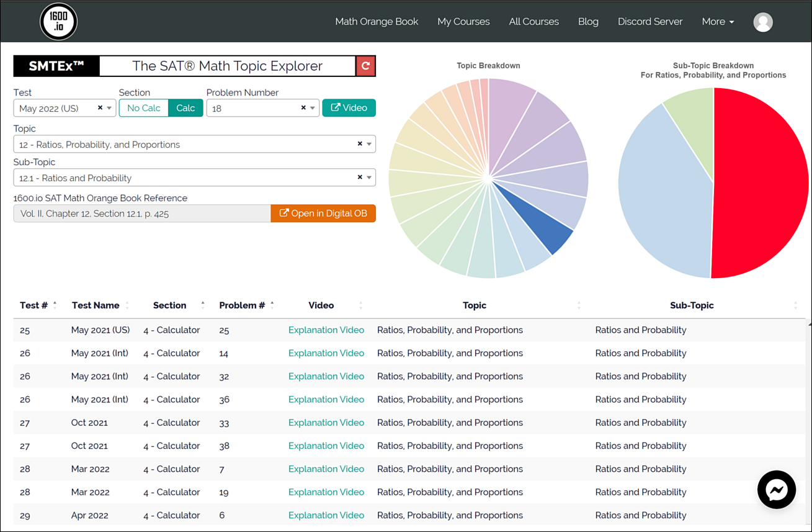The height and width of the screenshot is (532, 812).
Task: Clear the Problem Number selection x
Action: coord(303,108)
